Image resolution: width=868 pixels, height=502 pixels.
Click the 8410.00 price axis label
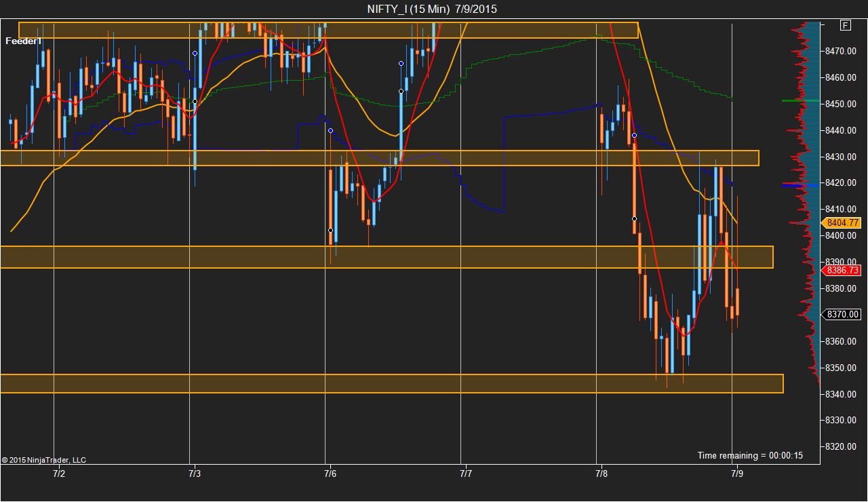coord(840,209)
